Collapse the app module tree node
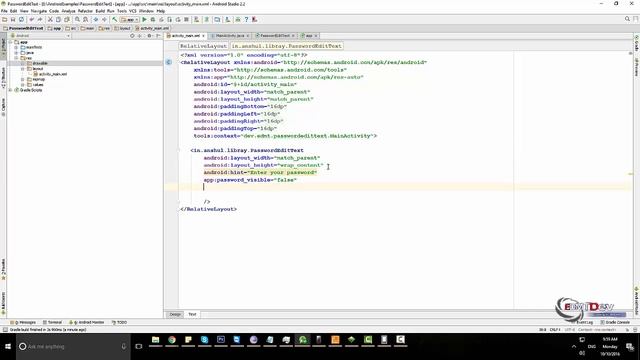The width and height of the screenshot is (640, 360). click(11, 42)
